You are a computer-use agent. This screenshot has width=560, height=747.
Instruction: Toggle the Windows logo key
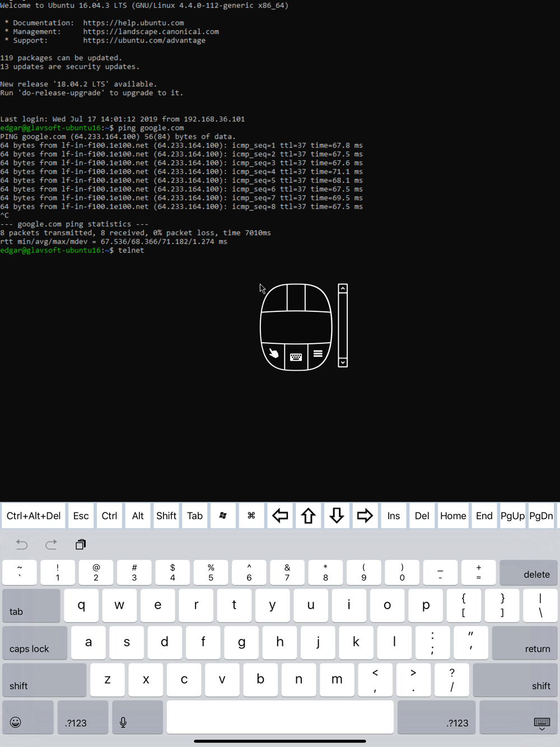click(x=223, y=516)
